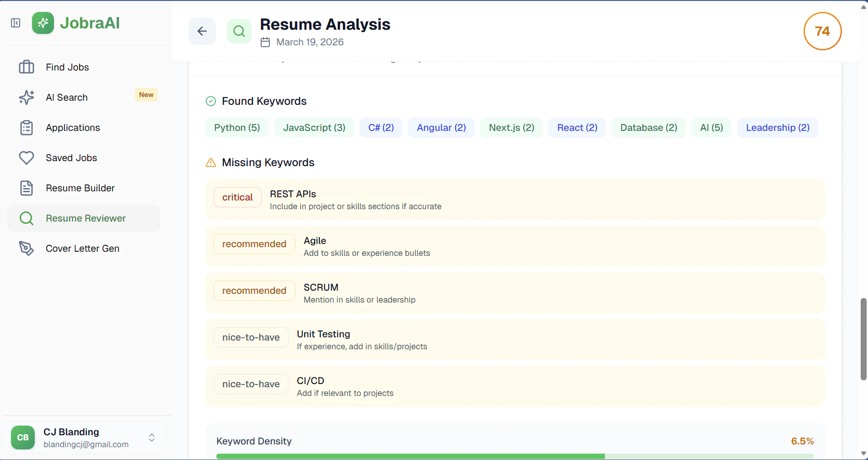This screenshot has width=868, height=460.
Task: Click the SCRUM missing keyword title
Action: pyautogui.click(x=321, y=287)
